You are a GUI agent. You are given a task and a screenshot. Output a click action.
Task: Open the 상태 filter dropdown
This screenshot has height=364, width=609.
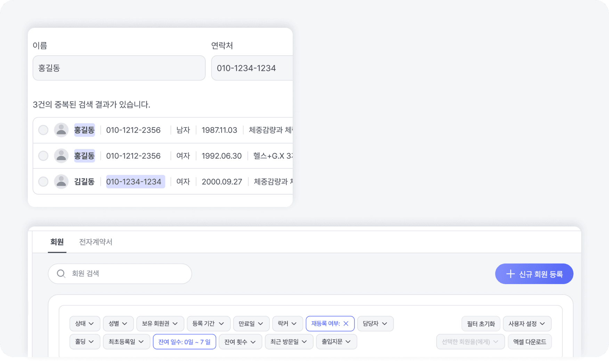click(85, 323)
